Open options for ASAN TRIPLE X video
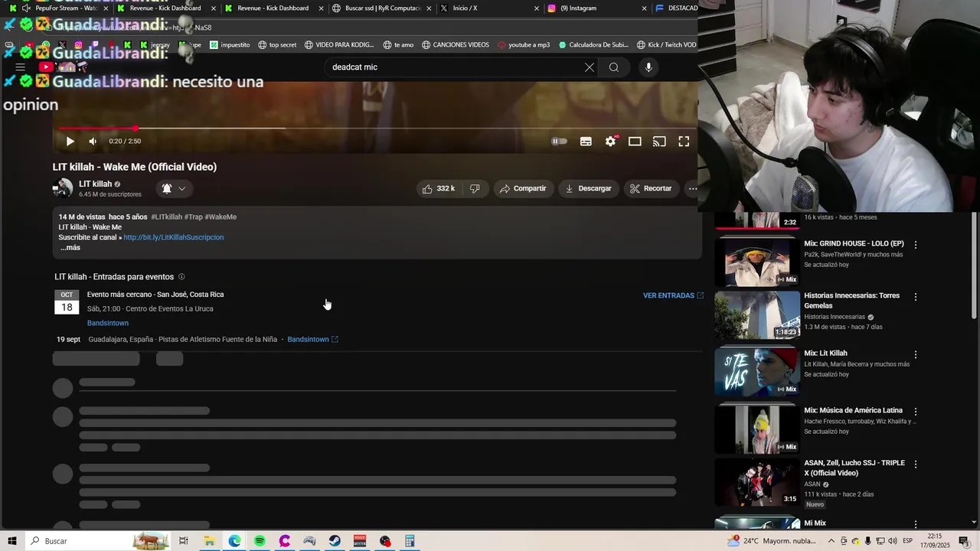The height and width of the screenshot is (551, 980). point(916,465)
